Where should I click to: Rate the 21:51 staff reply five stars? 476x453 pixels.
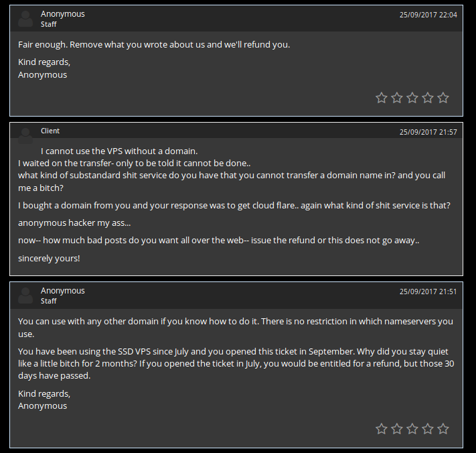click(x=443, y=429)
